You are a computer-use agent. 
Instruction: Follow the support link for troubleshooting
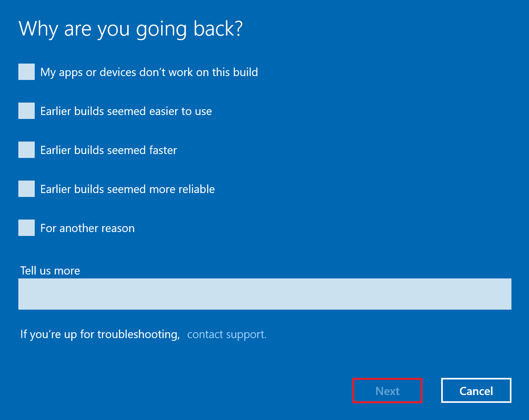point(226,334)
